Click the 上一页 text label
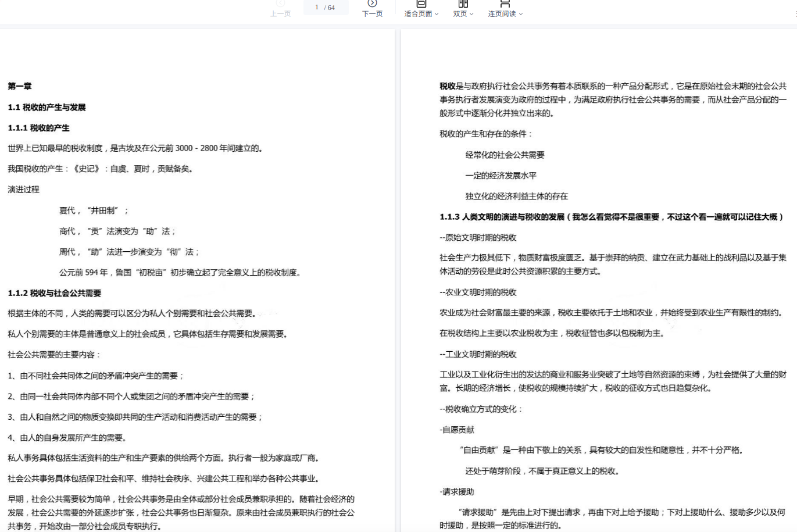797x532 pixels. (280, 14)
